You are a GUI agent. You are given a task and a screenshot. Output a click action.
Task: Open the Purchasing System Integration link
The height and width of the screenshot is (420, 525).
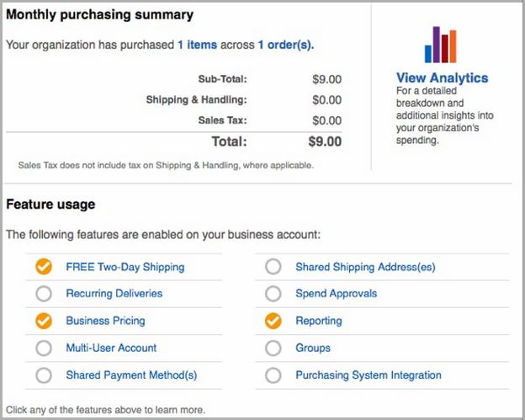369,375
